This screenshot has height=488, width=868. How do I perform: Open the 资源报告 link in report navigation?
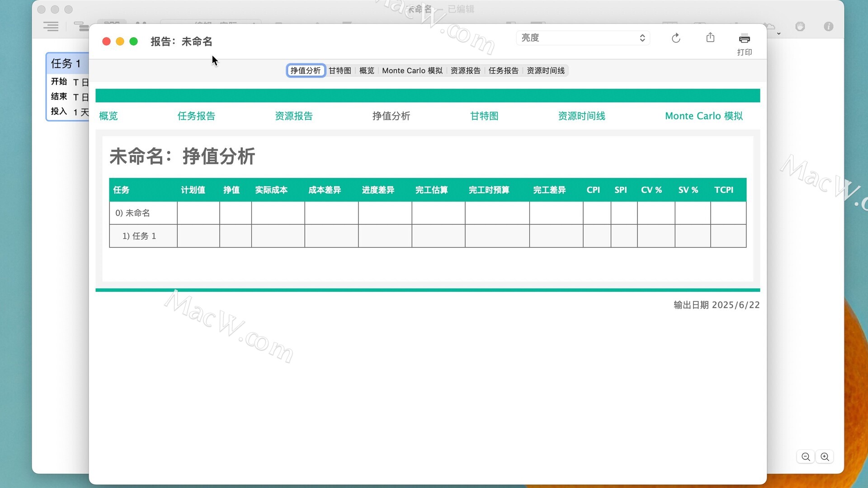tap(294, 116)
